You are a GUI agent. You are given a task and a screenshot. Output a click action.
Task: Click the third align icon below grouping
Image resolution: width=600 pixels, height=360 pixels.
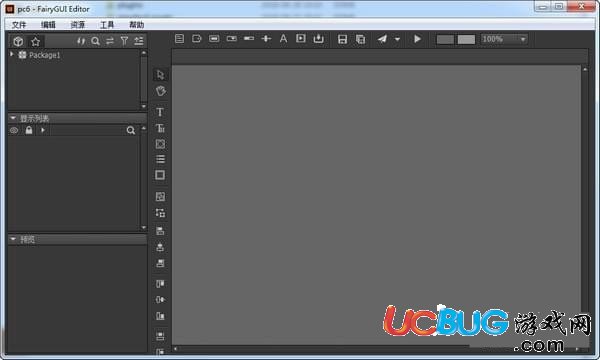pos(160,263)
